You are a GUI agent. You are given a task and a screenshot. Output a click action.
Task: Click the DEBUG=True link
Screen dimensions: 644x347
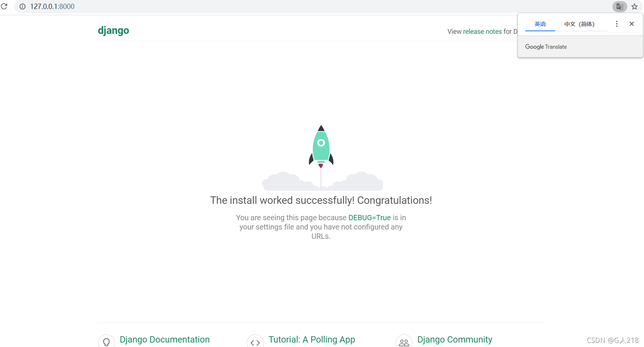pos(369,218)
